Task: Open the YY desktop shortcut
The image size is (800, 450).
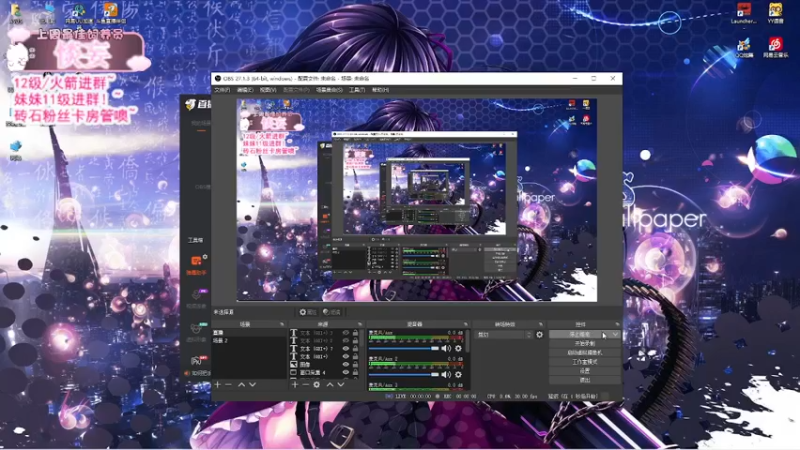Action: 776,13
